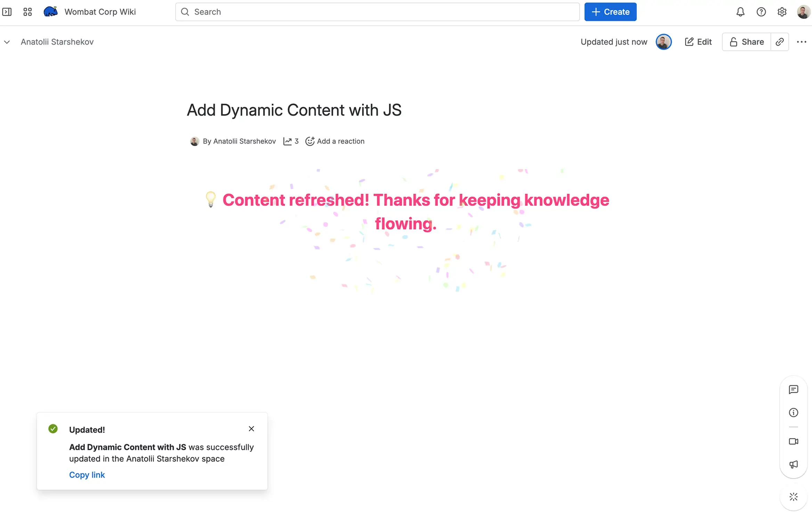
Task: Click the page title Add Dynamic Content with JS
Action: pos(294,110)
